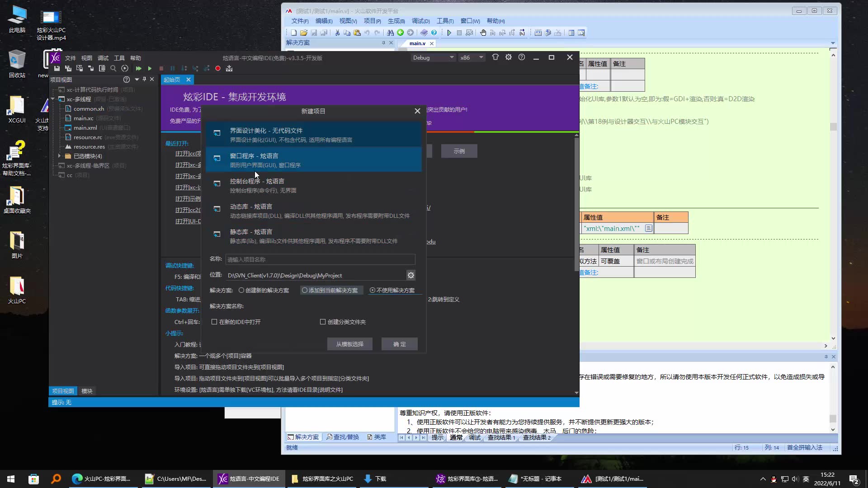Viewport: 868px width, 488px height.
Task: Click open folder icon in 火山 toolbar
Action: [304, 33]
